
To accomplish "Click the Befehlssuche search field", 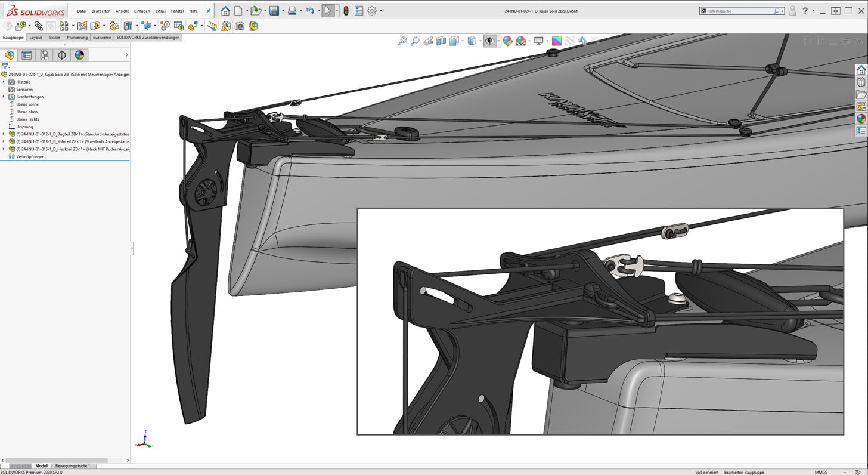I will point(739,11).
